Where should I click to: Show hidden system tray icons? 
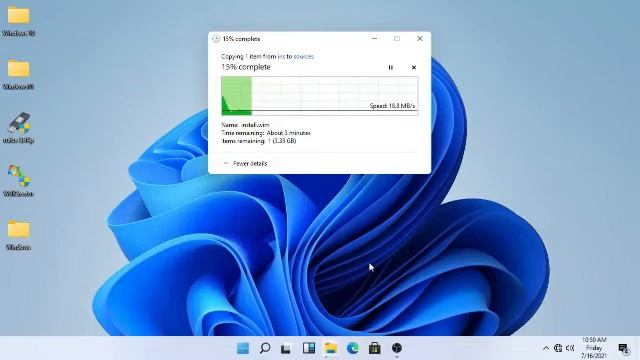tap(546, 348)
